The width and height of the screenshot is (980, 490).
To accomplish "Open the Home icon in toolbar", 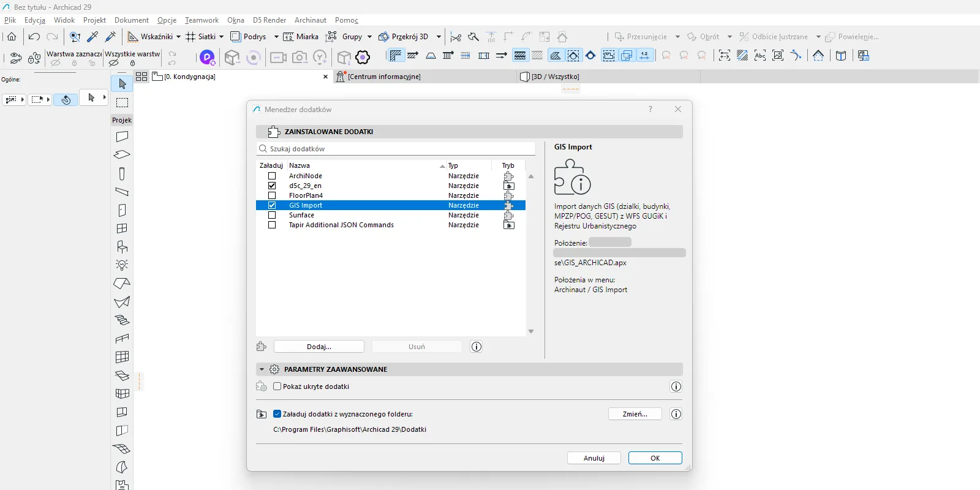I will (x=12, y=37).
